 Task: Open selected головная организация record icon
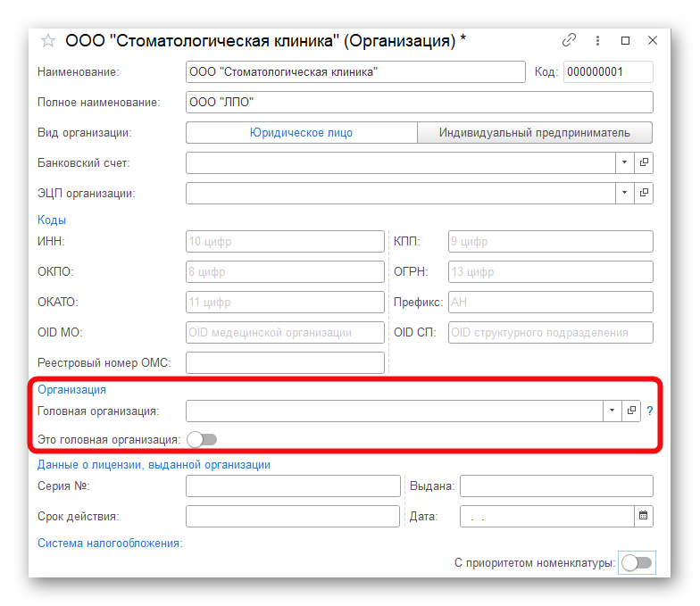click(x=631, y=411)
